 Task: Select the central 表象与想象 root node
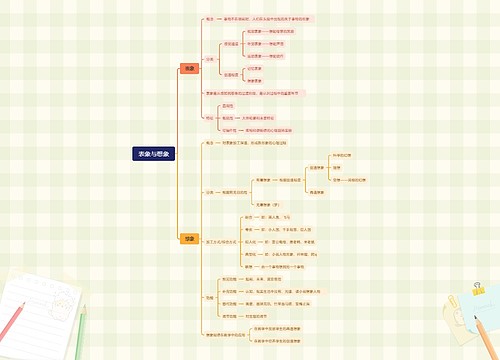tap(153, 154)
